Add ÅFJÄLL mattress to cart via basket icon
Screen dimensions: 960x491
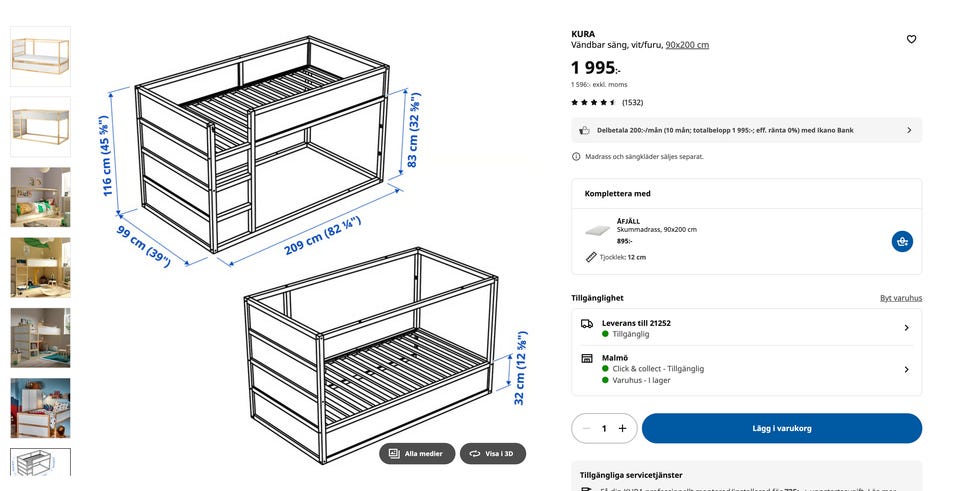[902, 241]
